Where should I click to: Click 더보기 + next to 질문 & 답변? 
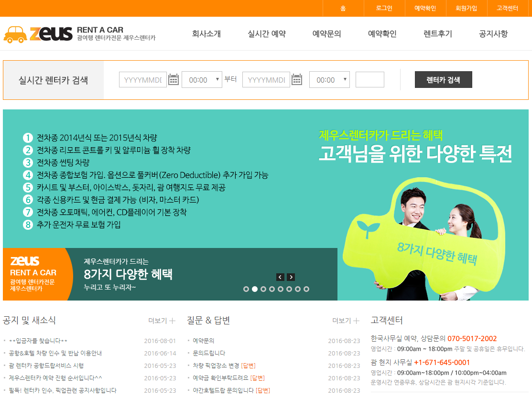point(346,321)
